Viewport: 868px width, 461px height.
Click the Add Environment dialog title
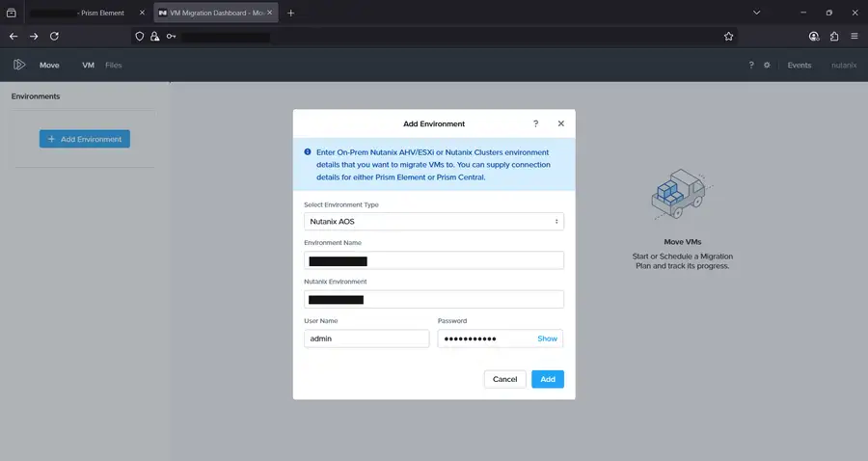pyautogui.click(x=434, y=124)
